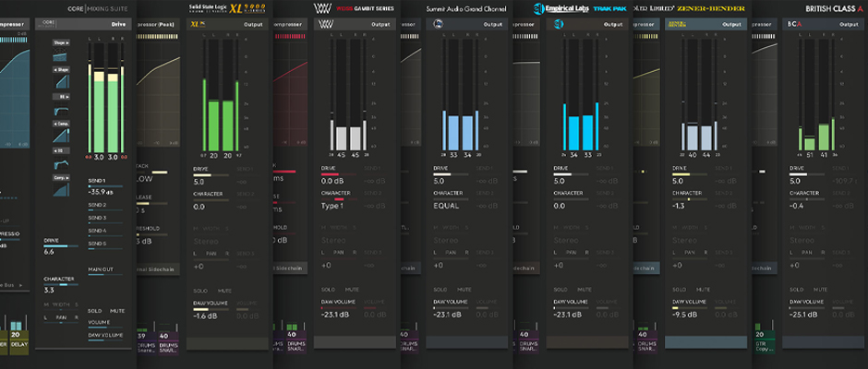The image size is (868, 369).
Task: Solo the SSL XL output channel
Action: coord(199,291)
